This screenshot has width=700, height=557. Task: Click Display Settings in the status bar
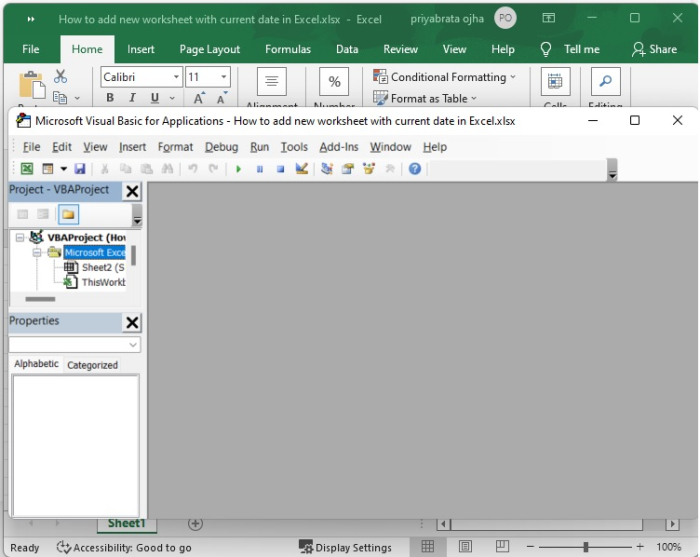coord(346,547)
